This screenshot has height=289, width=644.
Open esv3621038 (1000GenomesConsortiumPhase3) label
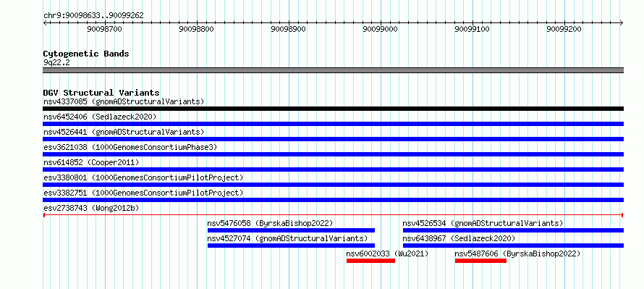(x=130, y=147)
